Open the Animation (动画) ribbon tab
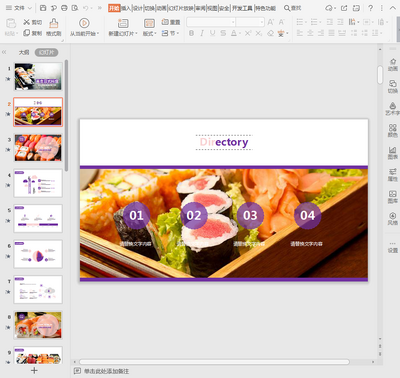Viewport: 400px width, 378px height. (x=162, y=8)
